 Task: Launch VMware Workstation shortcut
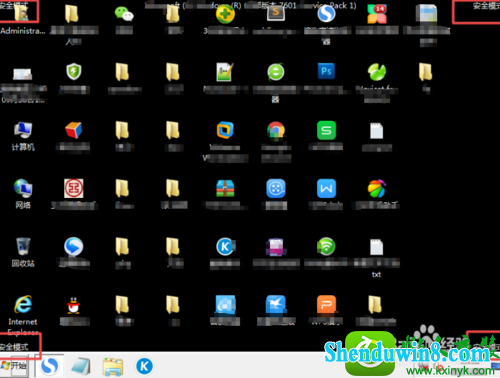(225, 130)
